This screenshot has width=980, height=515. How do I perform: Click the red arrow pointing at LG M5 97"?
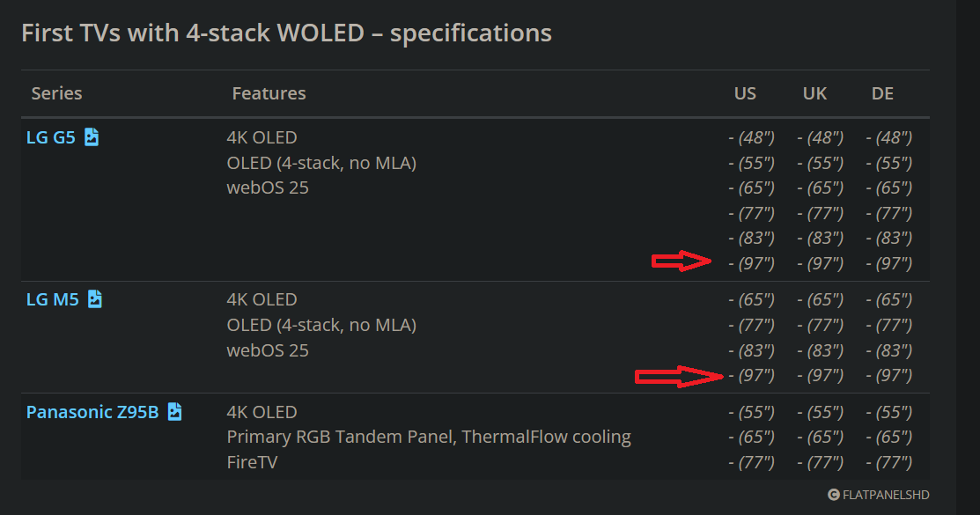coord(679,376)
